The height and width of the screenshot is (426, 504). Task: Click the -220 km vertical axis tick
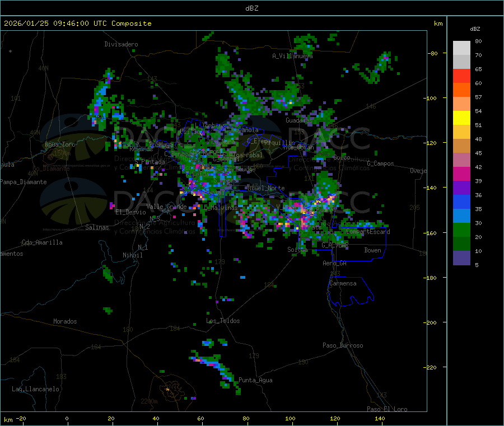(x=430, y=368)
